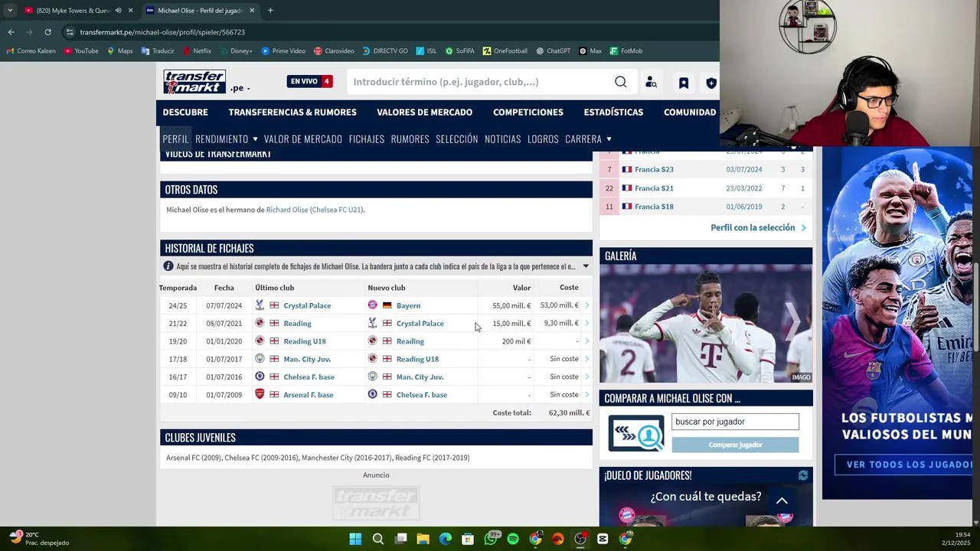
Task: Open a new browser tab
Action: [270, 11]
